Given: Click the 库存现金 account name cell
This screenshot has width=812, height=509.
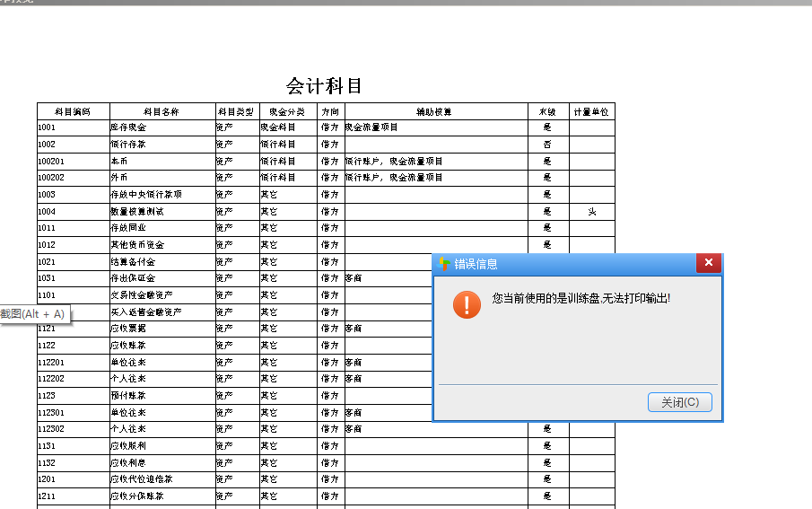Looking at the screenshot, I should 128,128.
